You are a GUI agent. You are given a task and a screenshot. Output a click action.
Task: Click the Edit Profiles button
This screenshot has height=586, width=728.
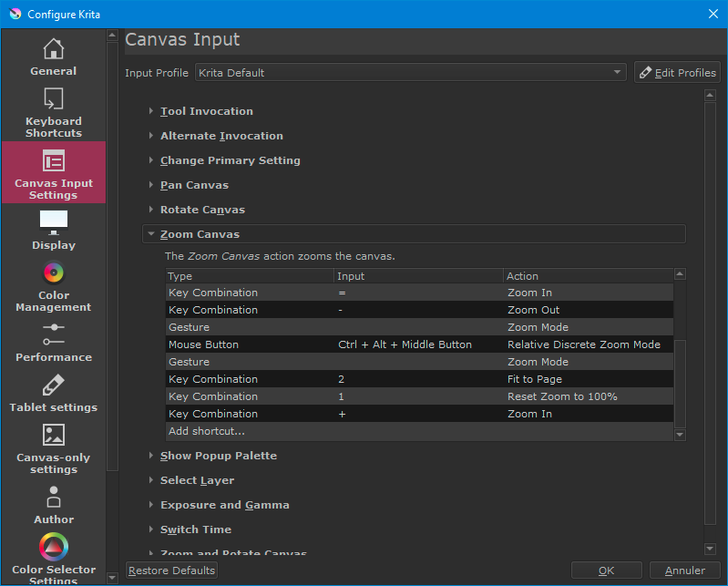pyautogui.click(x=677, y=73)
